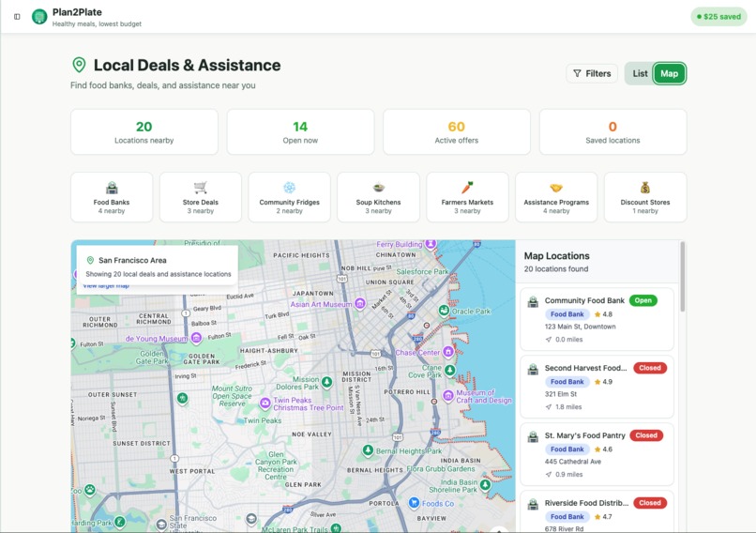756x533 pixels.
Task: Click the Plan2Plate logo icon
Action: [x=39, y=16]
